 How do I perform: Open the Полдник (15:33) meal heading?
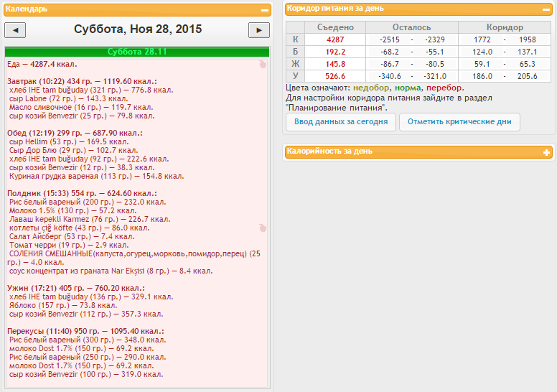coord(82,193)
